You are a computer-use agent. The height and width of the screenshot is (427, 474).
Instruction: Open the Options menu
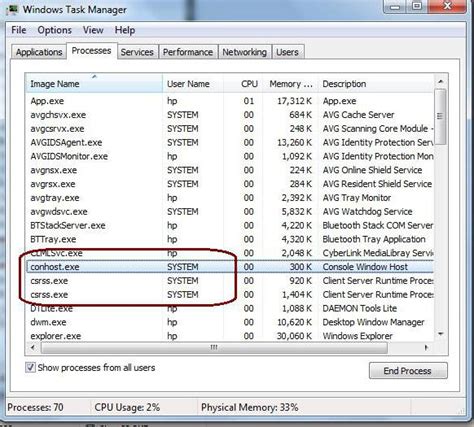[x=54, y=30]
